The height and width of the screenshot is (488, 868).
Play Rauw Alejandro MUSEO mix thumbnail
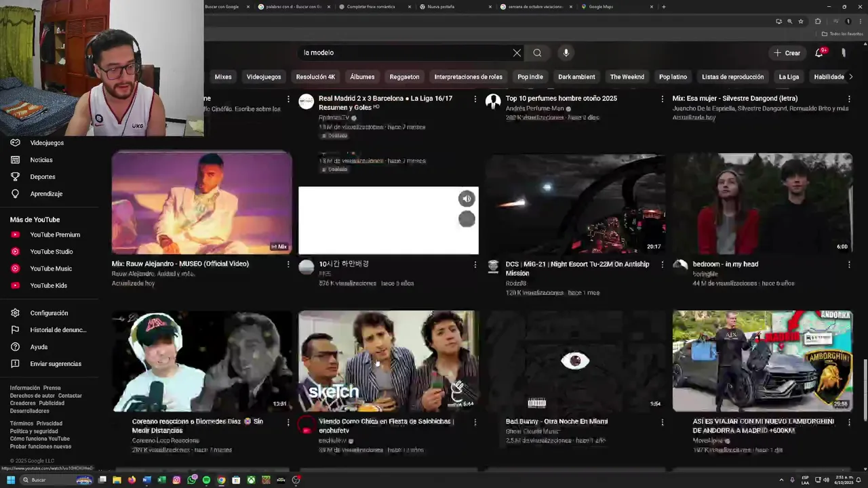[202, 203]
